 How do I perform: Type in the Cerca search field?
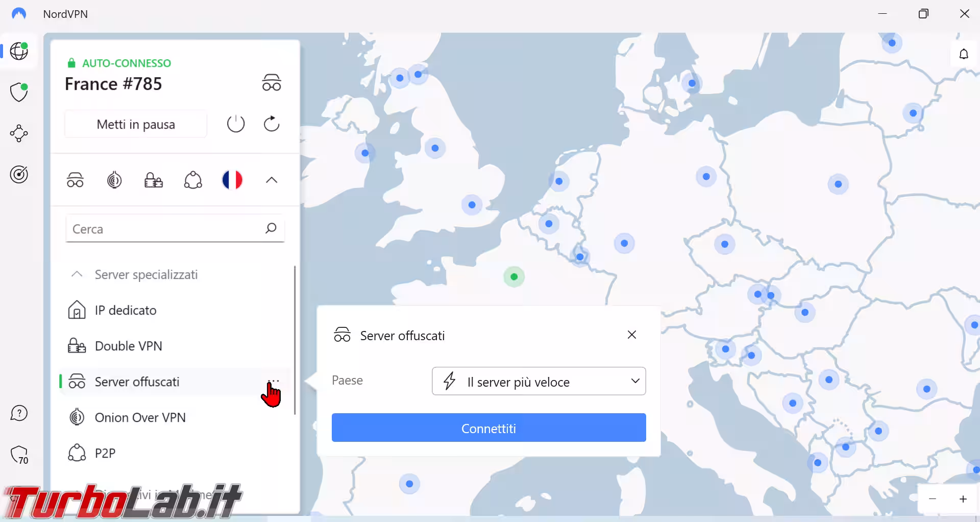(175, 229)
